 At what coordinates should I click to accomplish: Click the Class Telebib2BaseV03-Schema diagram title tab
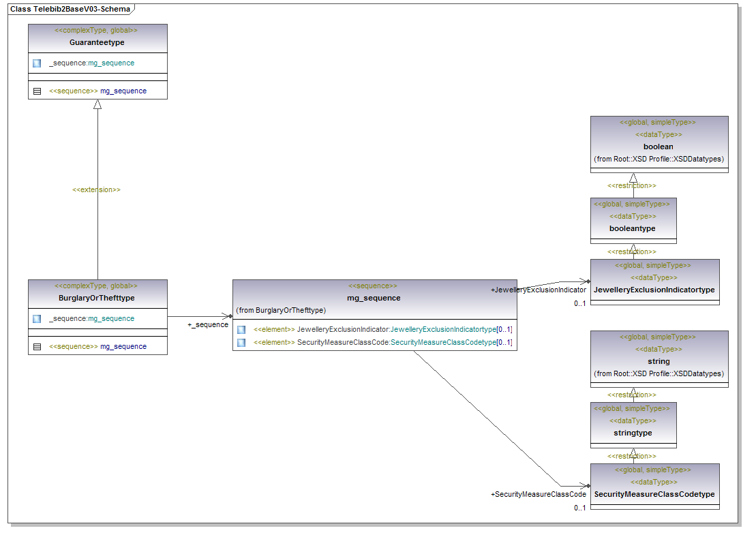(70, 9)
